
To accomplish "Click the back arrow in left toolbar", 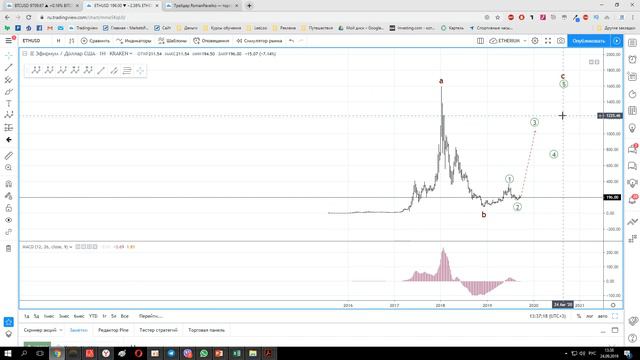I will tap(9, 140).
